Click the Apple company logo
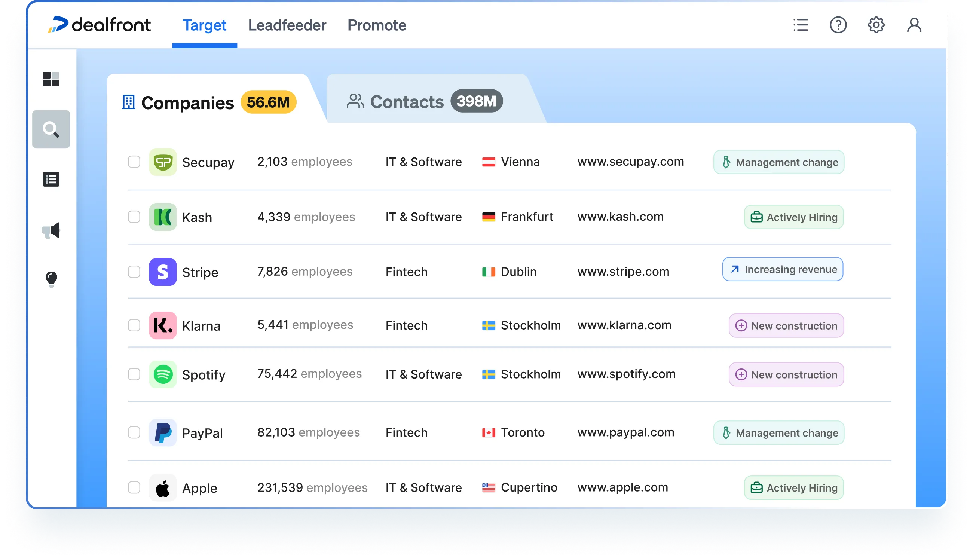The width and height of the screenshot is (973, 560). 163,488
